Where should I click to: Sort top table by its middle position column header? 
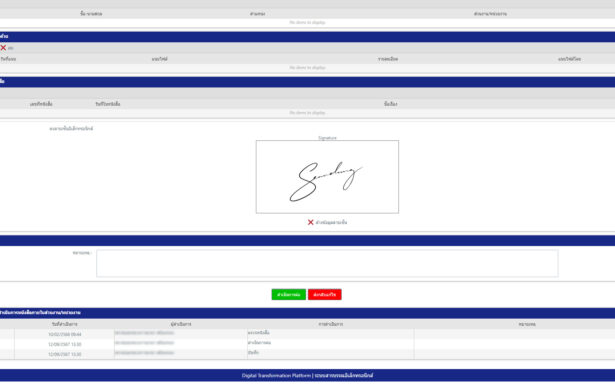click(257, 14)
